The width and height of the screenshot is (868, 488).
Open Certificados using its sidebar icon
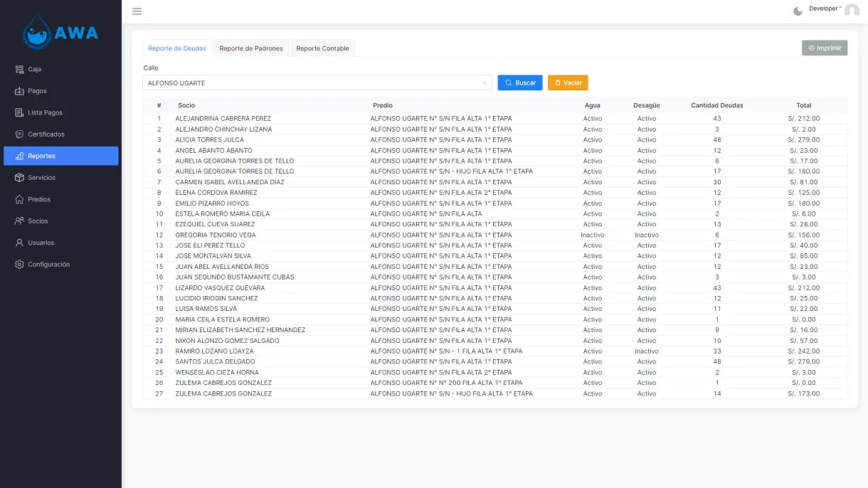(20, 134)
